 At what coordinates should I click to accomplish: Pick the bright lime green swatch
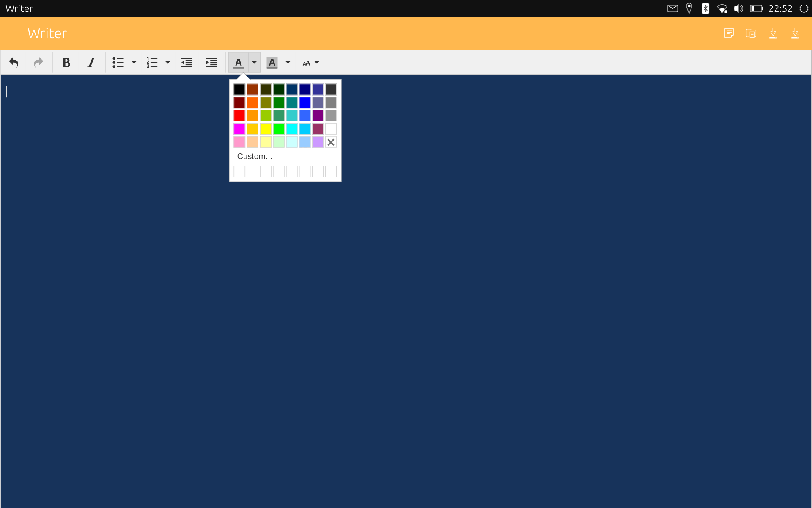(x=279, y=129)
